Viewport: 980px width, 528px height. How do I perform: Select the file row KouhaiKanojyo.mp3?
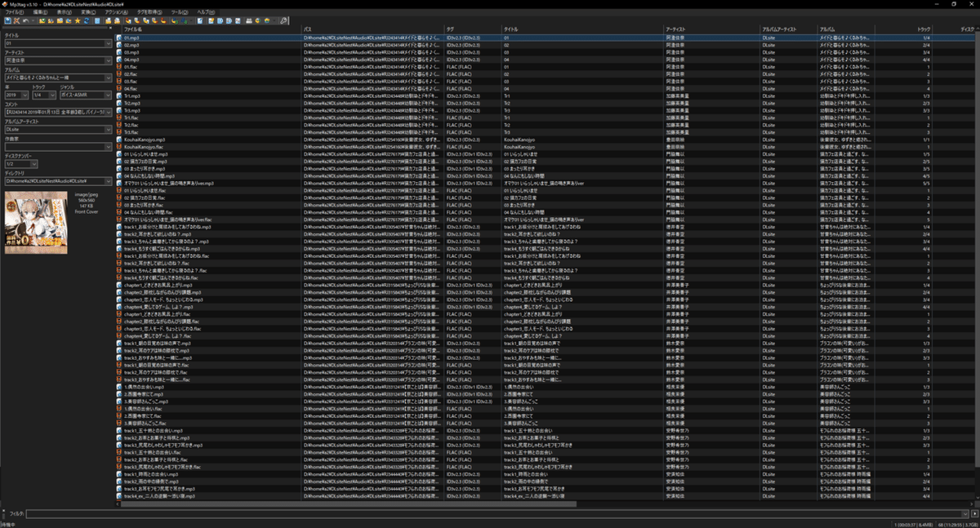pos(543,140)
